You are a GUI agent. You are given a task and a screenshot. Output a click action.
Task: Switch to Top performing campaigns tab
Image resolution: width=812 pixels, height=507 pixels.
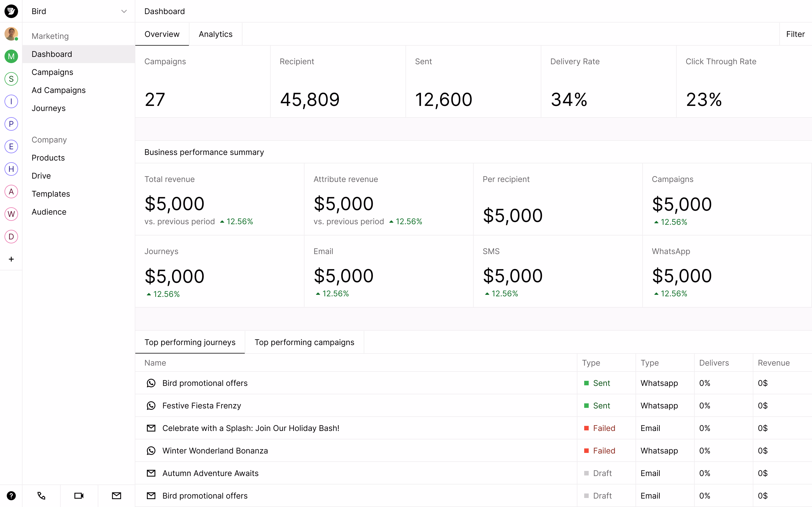coord(304,342)
